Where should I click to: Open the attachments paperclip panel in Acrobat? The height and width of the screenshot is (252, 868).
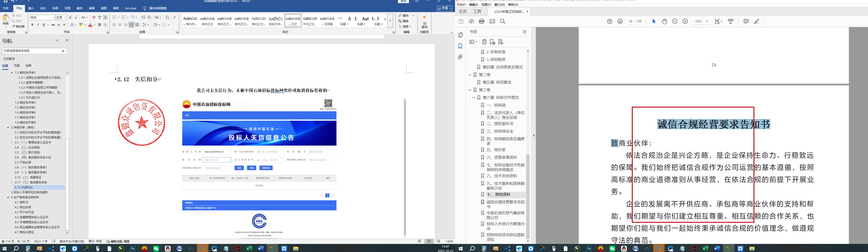click(460, 57)
